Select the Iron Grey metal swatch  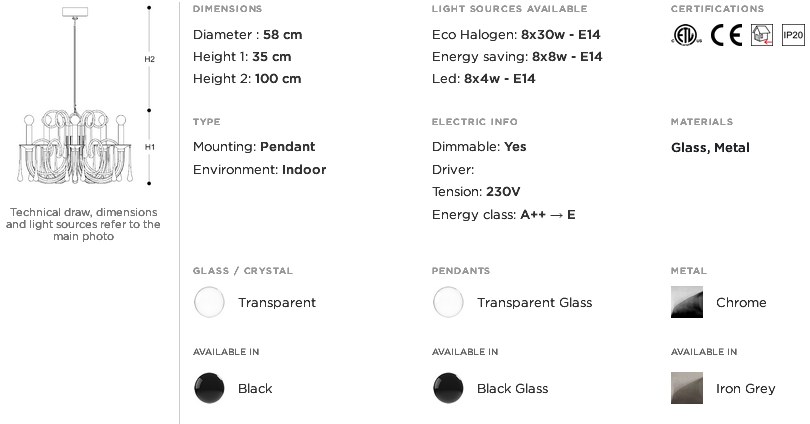pyautogui.click(x=687, y=388)
